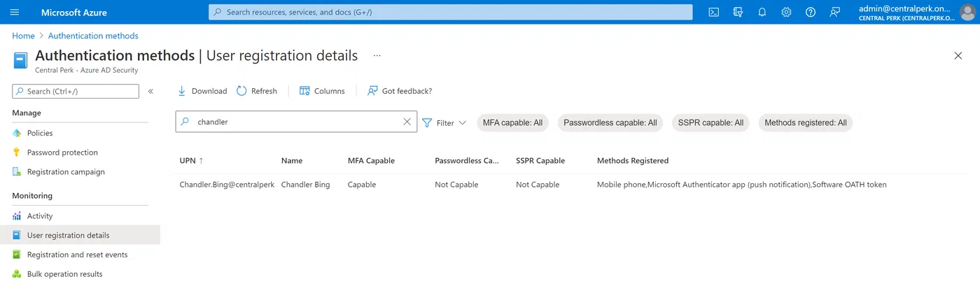Sort by the UPN column header
The width and height of the screenshot is (980, 293).
(192, 160)
